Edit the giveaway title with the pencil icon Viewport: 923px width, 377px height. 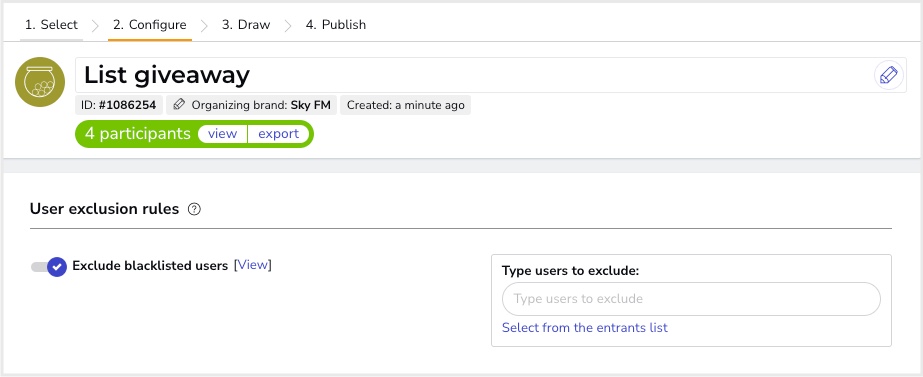(x=888, y=75)
